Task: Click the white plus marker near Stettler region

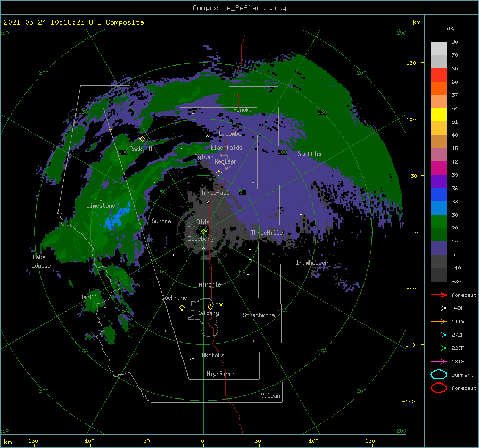Action: point(301,214)
